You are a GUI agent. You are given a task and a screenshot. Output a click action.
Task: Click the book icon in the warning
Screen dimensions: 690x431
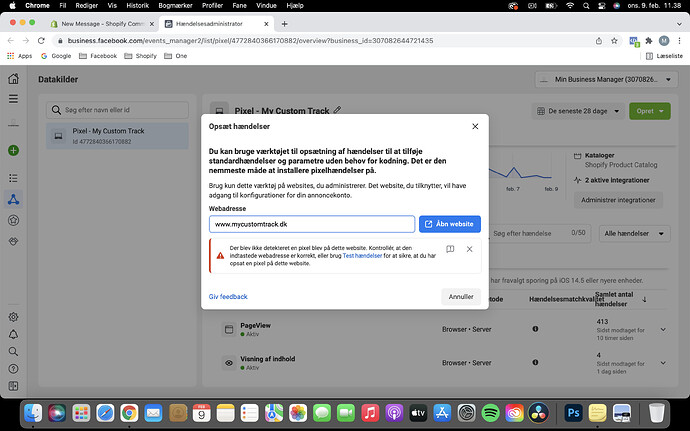[450, 249]
